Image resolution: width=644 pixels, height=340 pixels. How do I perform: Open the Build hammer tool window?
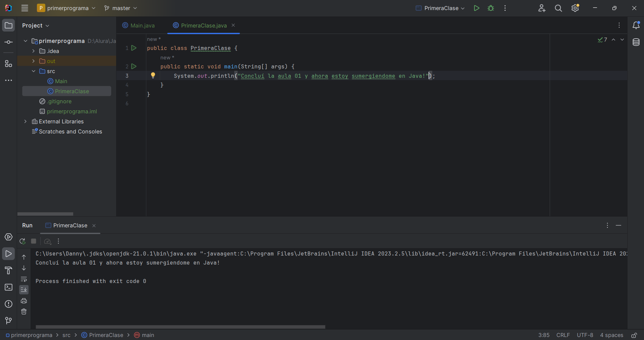click(x=8, y=270)
